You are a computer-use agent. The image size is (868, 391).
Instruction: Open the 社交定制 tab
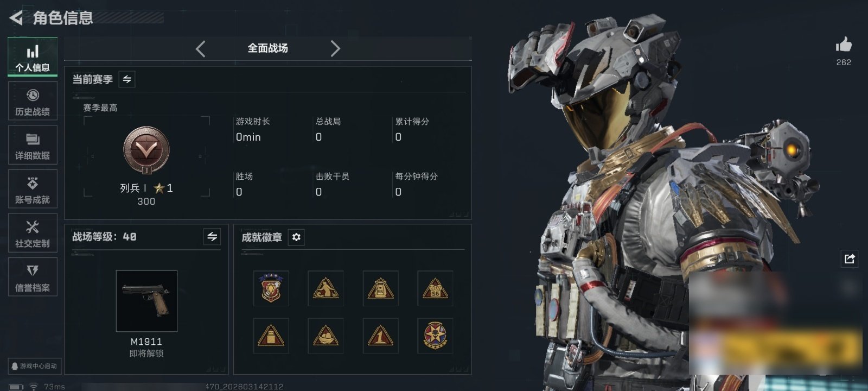[33, 233]
